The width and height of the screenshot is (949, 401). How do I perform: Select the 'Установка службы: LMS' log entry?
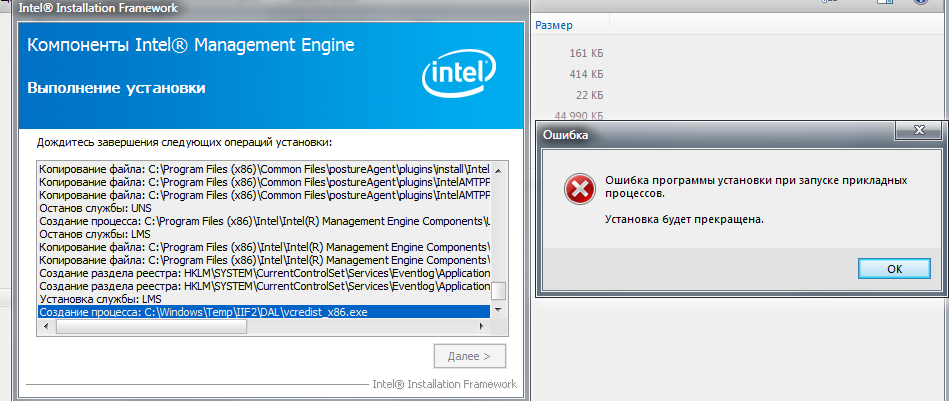tap(100, 299)
